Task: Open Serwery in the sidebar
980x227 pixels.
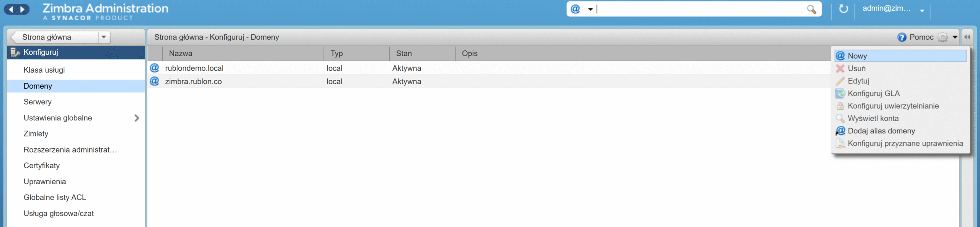Action: pos(38,102)
